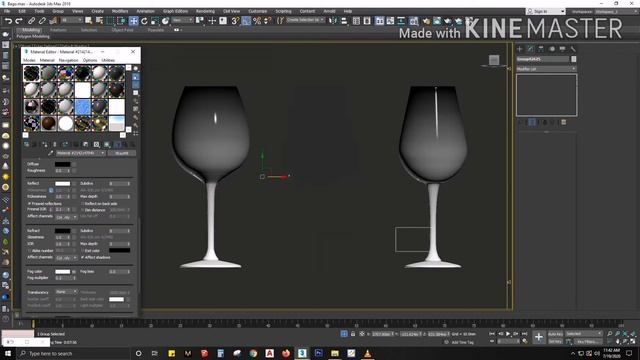This screenshot has height=360, width=640.
Task: Click the Mirror tool icon
Action: 333,21
